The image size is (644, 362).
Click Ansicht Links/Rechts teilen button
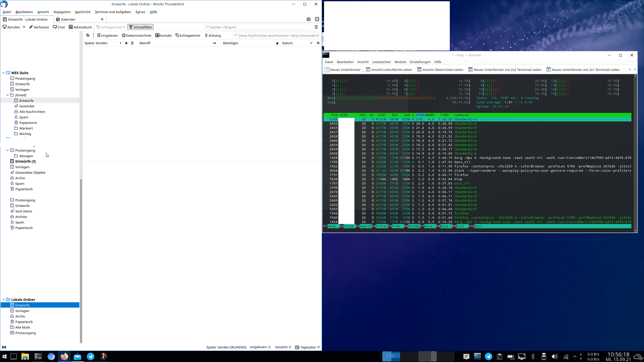coord(389,70)
